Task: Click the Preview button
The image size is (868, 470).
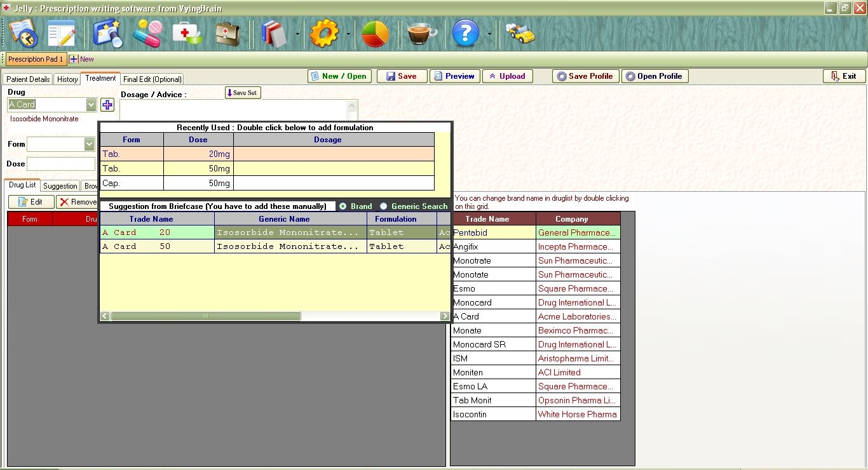Action: pos(454,76)
